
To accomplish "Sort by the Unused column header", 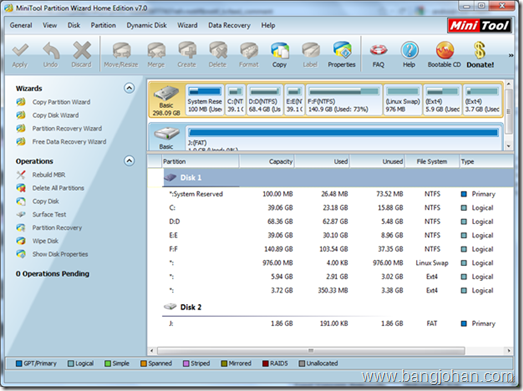I will point(377,161).
